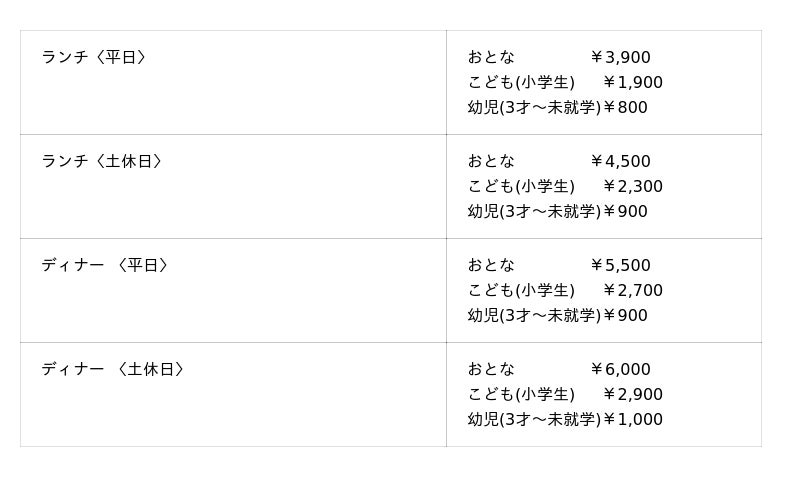Image resolution: width=800 pixels, height=477 pixels.
Task: Click the ¥4,500 adult holiday lunch price
Action: click(x=620, y=162)
